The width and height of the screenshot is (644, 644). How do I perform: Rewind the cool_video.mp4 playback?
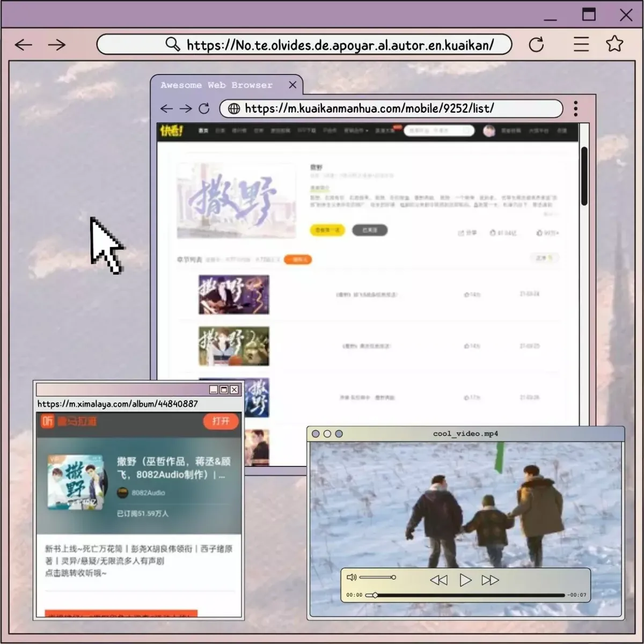pyautogui.click(x=439, y=580)
